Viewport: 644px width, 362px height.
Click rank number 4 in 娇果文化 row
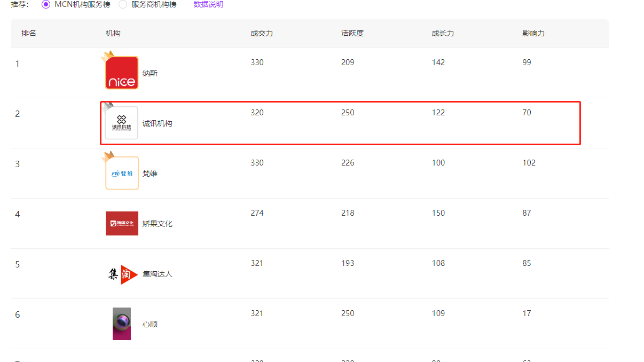point(18,215)
